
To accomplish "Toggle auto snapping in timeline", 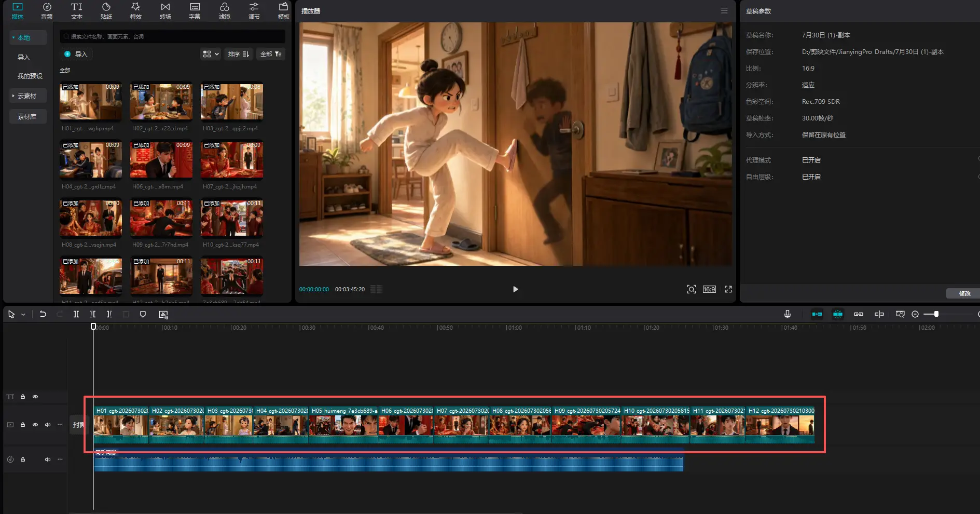I will [x=838, y=314].
